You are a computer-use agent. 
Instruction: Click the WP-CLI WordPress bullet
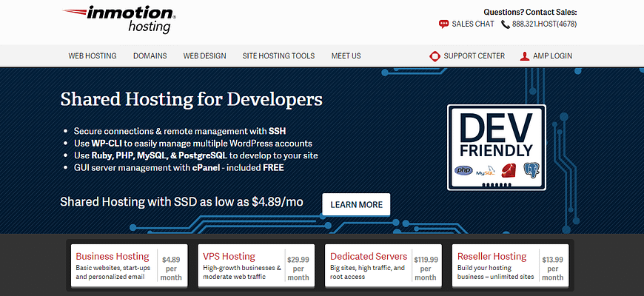point(193,144)
